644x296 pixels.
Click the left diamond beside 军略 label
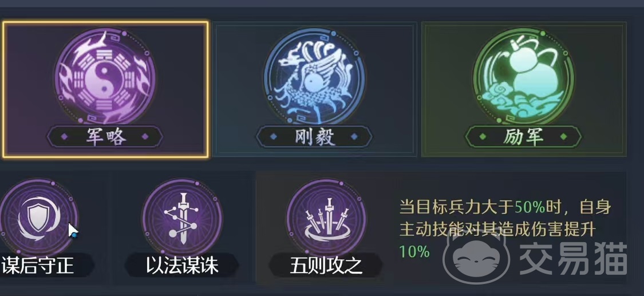pos(64,137)
